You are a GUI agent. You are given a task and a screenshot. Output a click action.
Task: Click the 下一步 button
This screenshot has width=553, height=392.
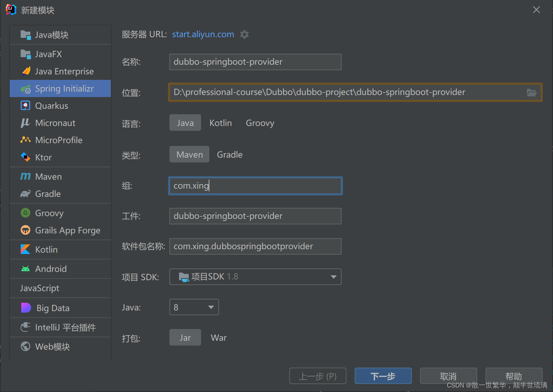pos(383,376)
